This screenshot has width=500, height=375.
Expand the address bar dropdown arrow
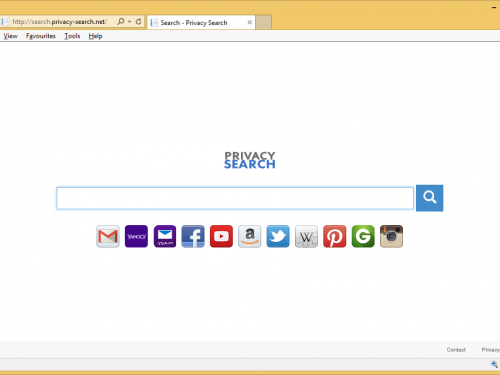(x=129, y=22)
